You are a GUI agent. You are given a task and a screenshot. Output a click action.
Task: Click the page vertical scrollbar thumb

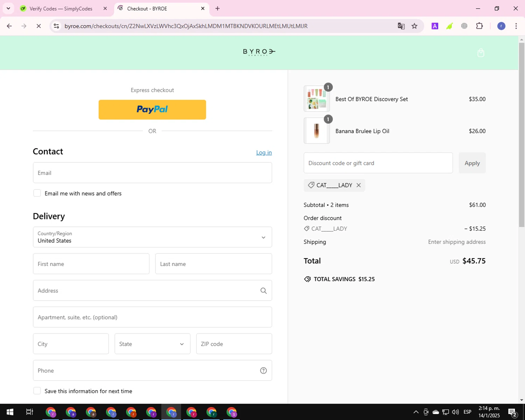tap(521, 135)
